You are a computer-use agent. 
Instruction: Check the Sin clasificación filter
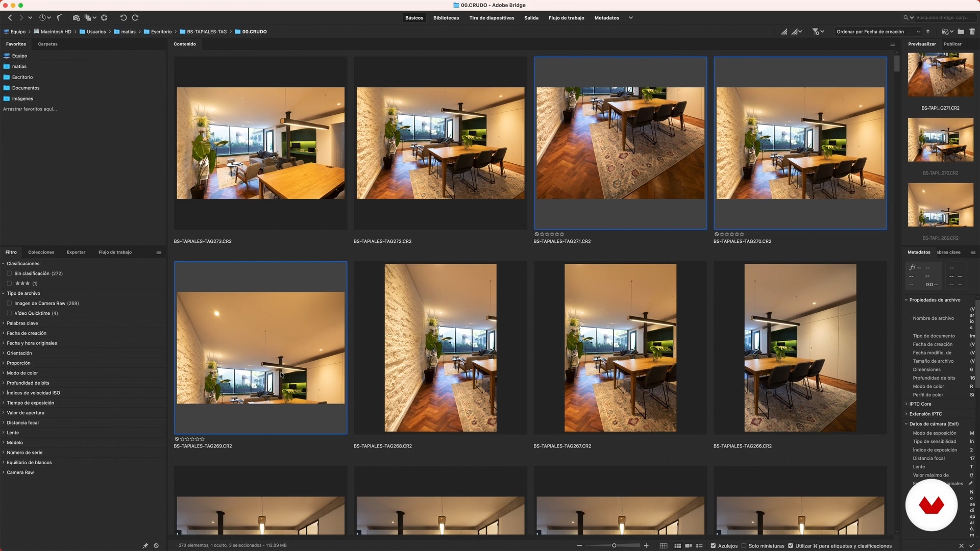click(9, 273)
